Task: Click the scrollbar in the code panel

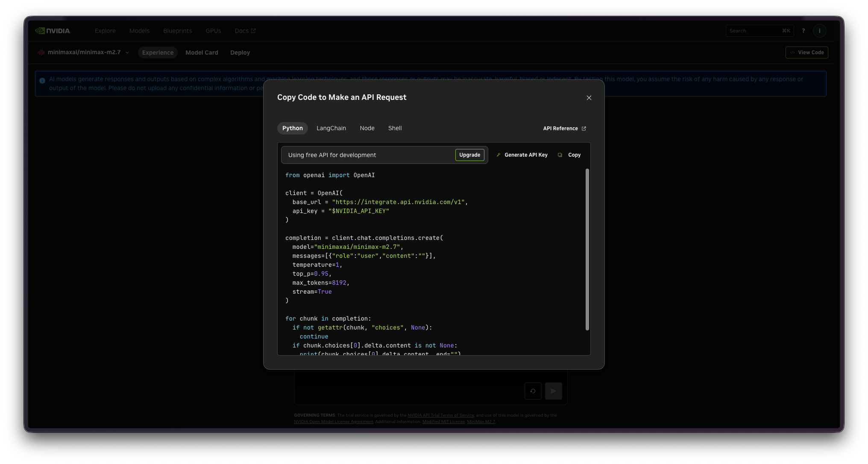Action: click(x=587, y=249)
